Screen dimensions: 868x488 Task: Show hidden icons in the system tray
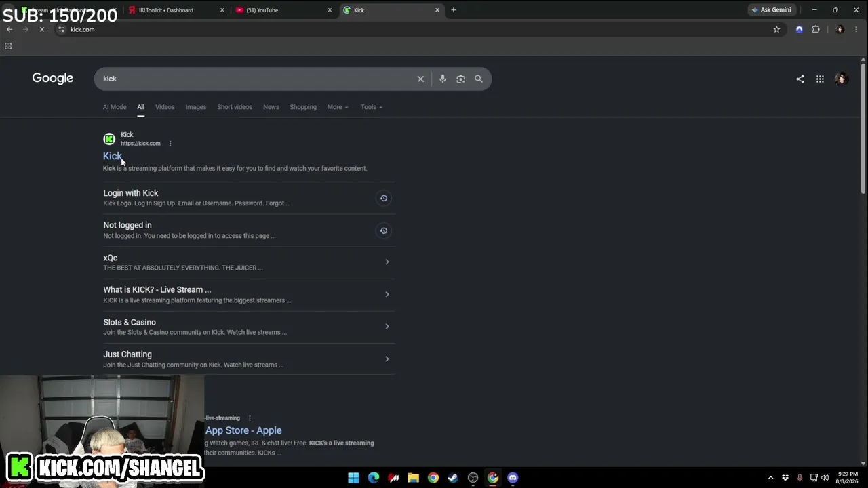coord(770,478)
